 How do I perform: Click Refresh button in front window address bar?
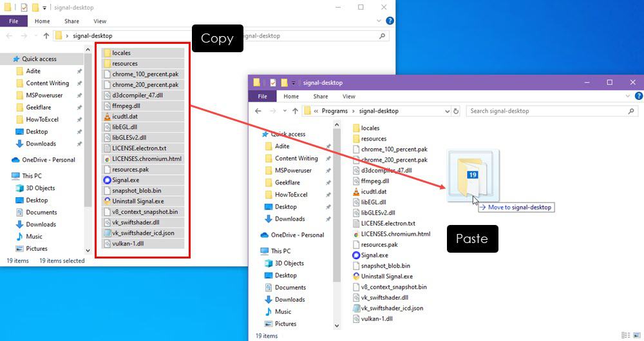(456, 111)
